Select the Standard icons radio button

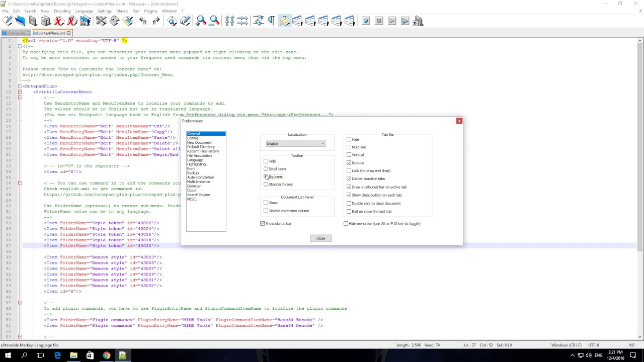click(266, 184)
